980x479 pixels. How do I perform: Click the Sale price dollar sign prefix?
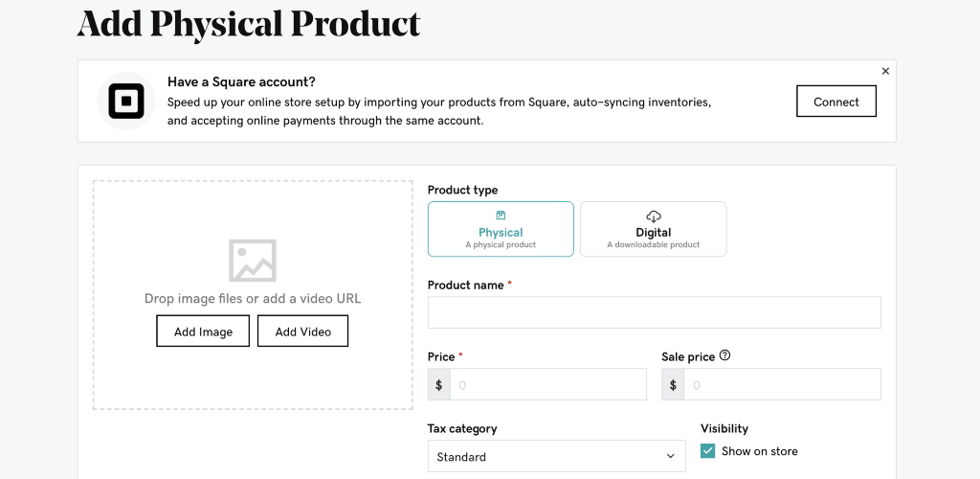point(673,384)
